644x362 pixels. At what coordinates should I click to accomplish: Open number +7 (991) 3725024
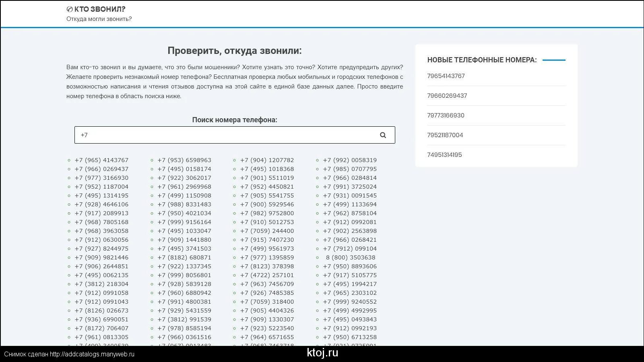point(350,187)
